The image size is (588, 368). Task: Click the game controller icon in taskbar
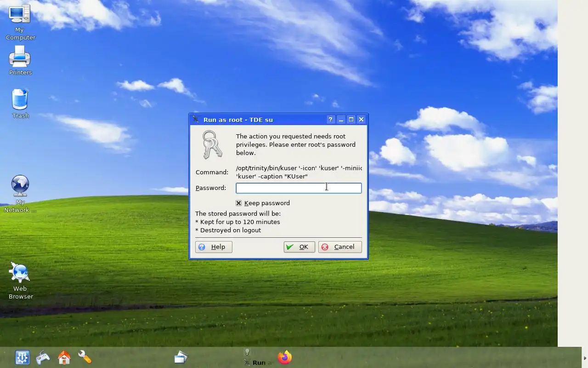click(x=43, y=357)
